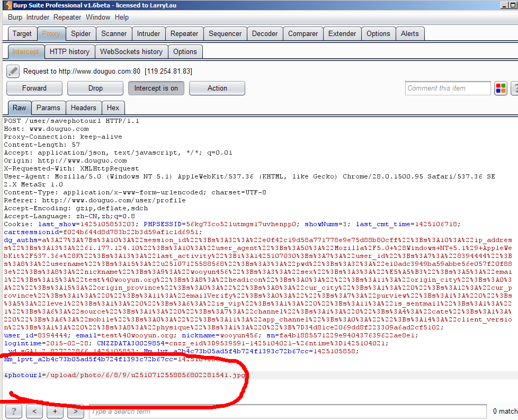Open the Help menu
This screenshot has height=420, width=518.
[x=122, y=17]
